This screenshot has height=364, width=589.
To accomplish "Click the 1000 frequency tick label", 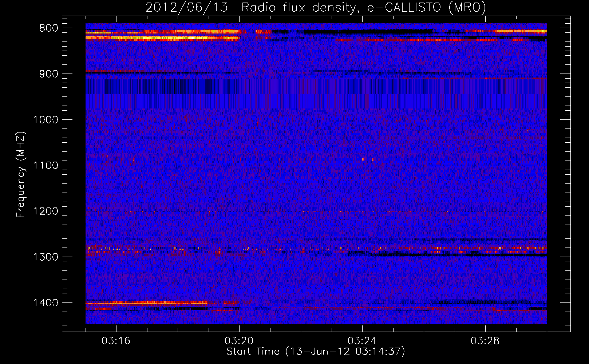I will [x=46, y=120].
